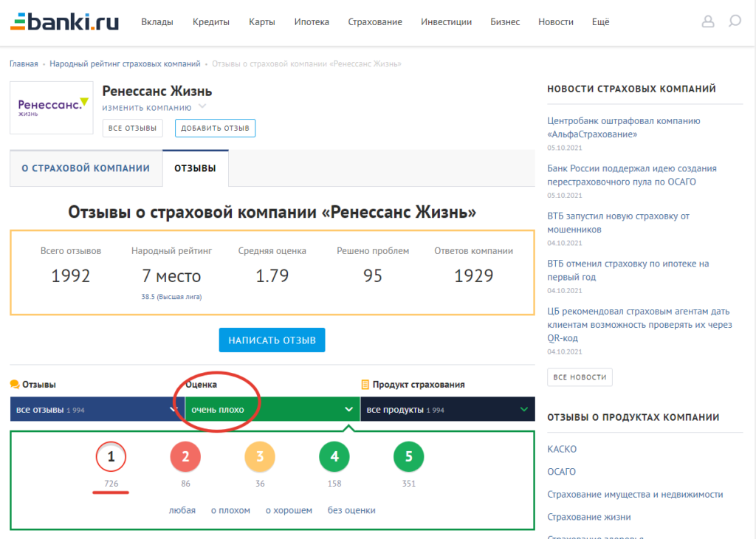Screen dimensions: 756x539
Task: Open КАСКО product reviews
Action: pyautogui.click(x=562, y=449)
